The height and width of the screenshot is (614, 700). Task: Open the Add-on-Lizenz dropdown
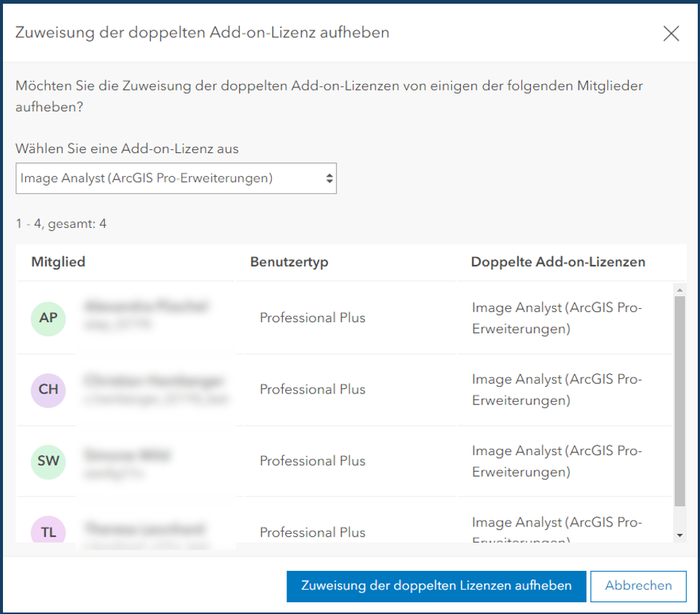[176, 178]
